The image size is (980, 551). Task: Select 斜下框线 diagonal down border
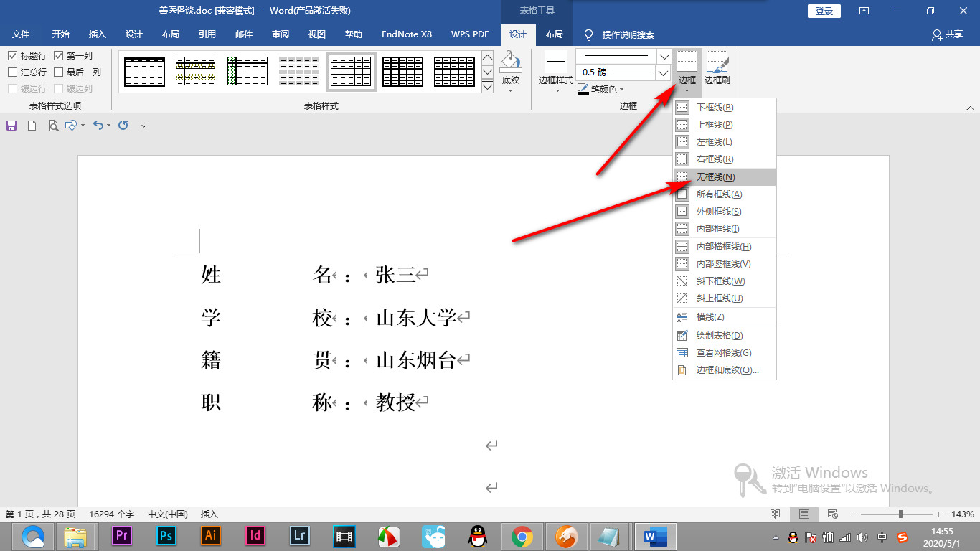pos(725,281)
